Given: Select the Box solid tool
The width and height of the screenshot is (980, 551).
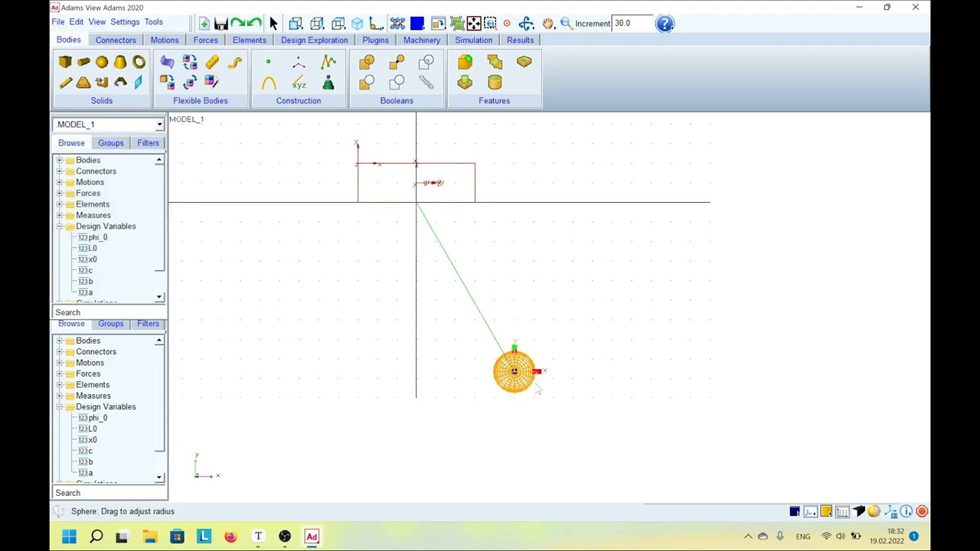Looking at the screenshot, I should pyautogui.click(x=65, y=62).
